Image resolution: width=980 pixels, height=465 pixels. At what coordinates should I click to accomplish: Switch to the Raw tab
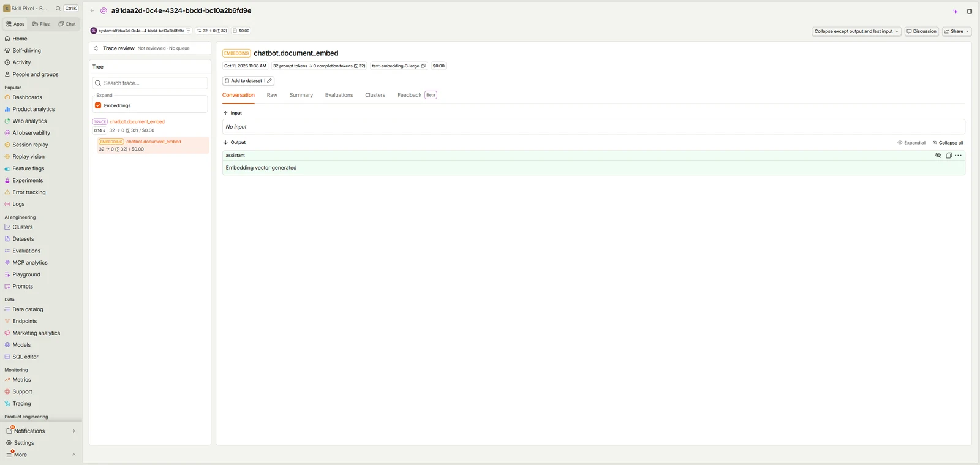coord(272,95)
